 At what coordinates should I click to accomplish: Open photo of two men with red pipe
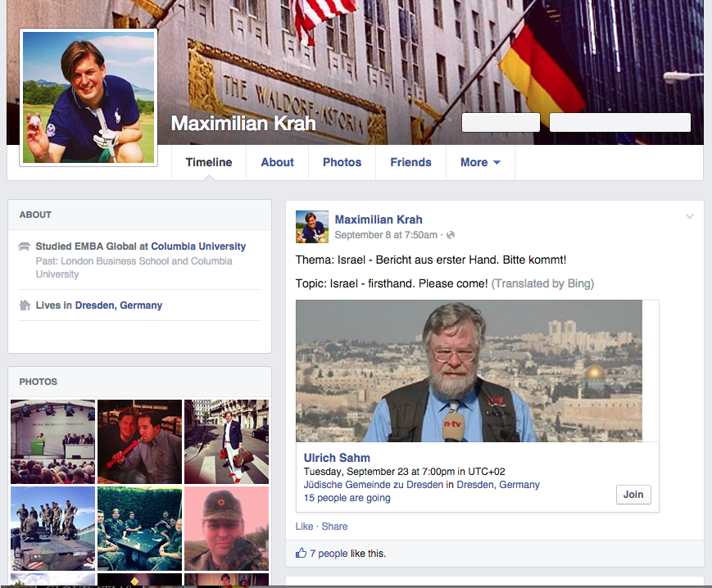[140, 442]
